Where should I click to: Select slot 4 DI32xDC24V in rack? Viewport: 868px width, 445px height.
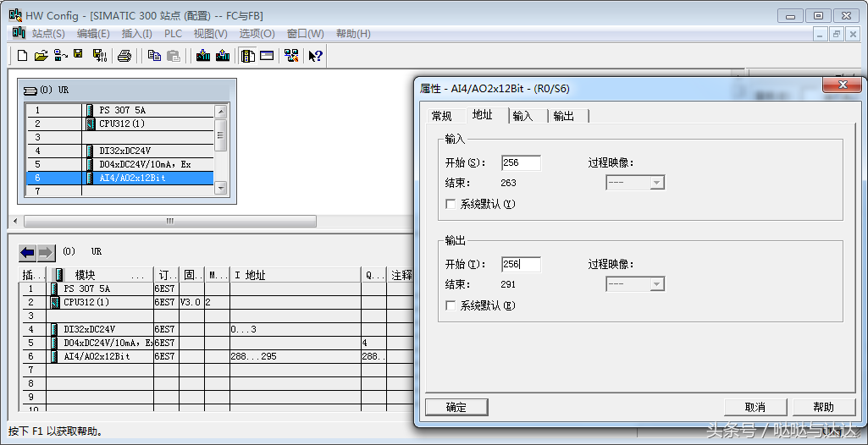tap(120, 151)
